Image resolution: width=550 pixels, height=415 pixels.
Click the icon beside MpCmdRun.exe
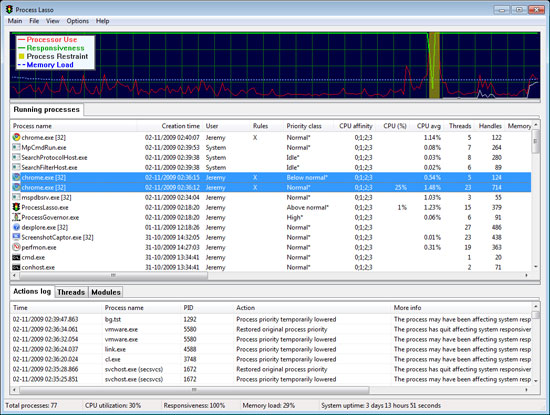click(x=16, y=147)
